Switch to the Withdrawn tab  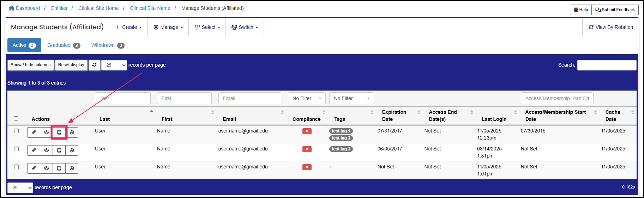pyautogui.click(x=108, y=45)
